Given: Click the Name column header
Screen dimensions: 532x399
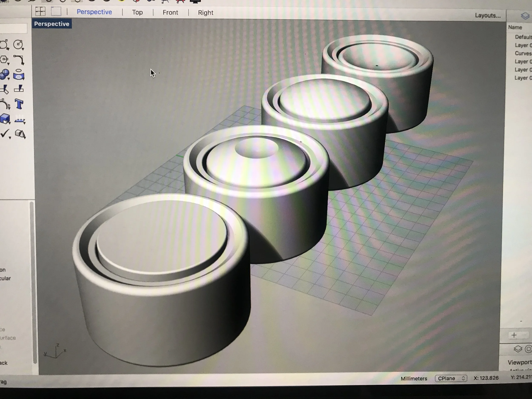Looking at the screenshot, I should tap(515, 27).
